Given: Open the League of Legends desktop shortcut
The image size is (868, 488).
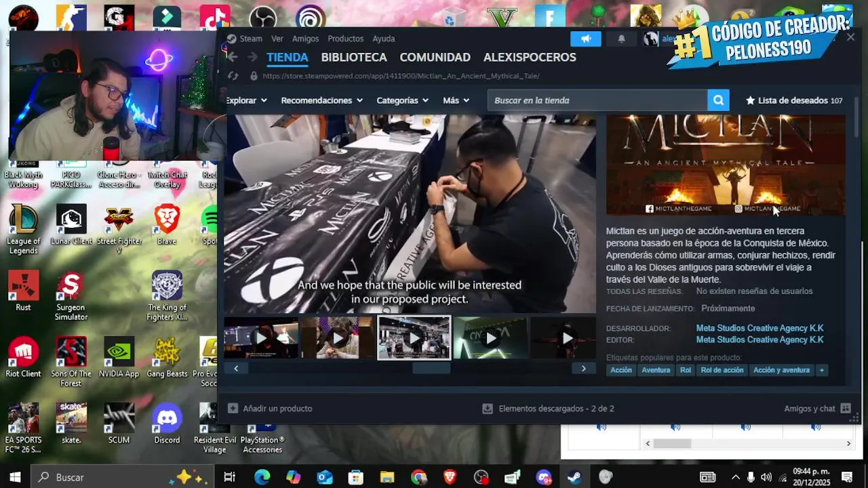Looking at the screenshot, I should (x=23, y=230).
